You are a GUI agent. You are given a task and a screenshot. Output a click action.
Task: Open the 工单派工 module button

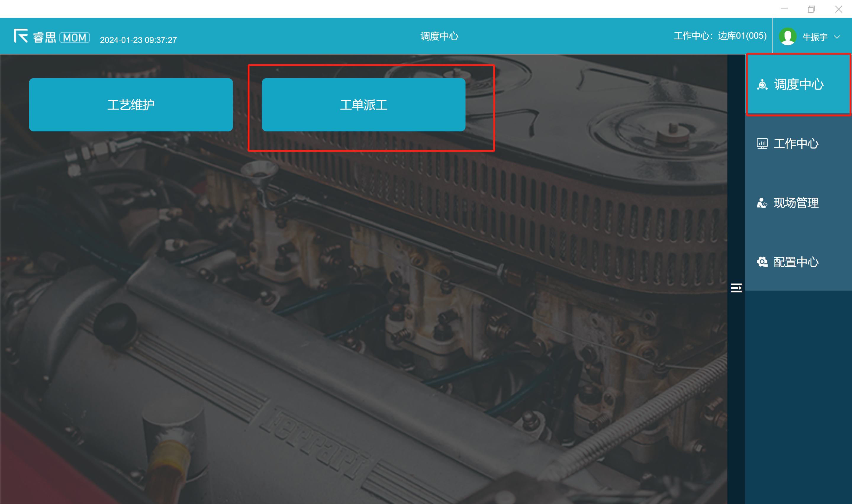363,104
